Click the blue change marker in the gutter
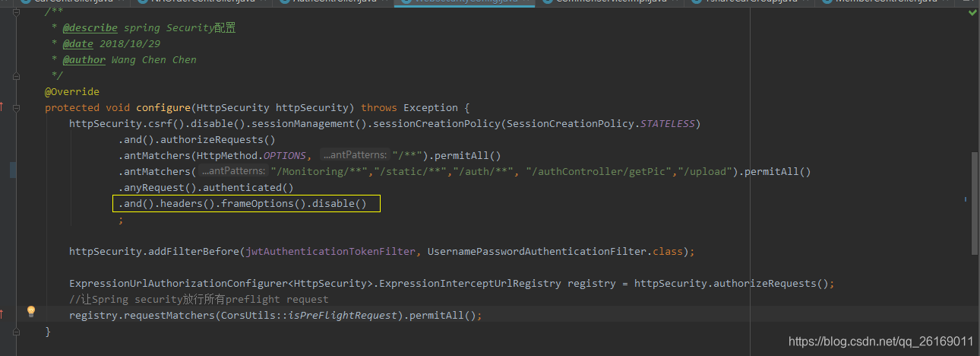 pos(13,169)
